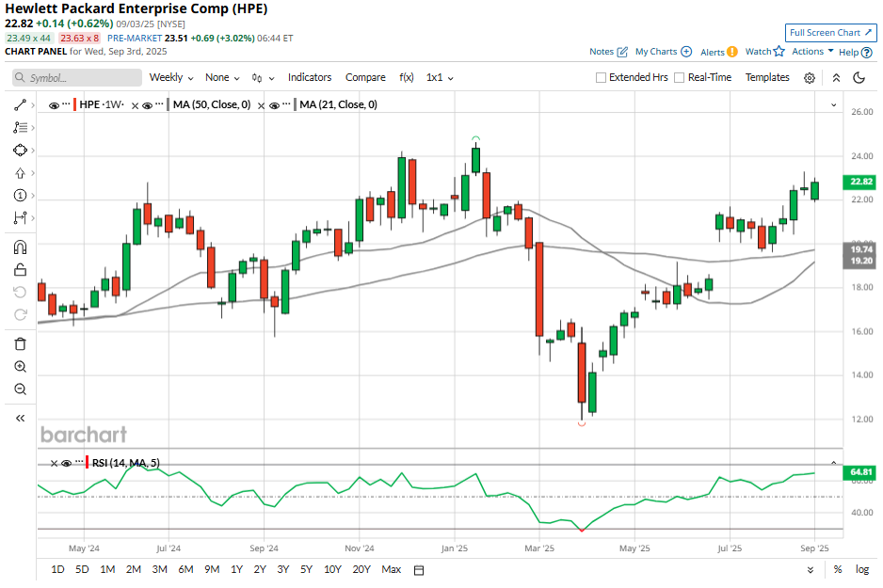
Task: Zoom out of the chart
Action: pyautogui.click(x=21, y=389)
